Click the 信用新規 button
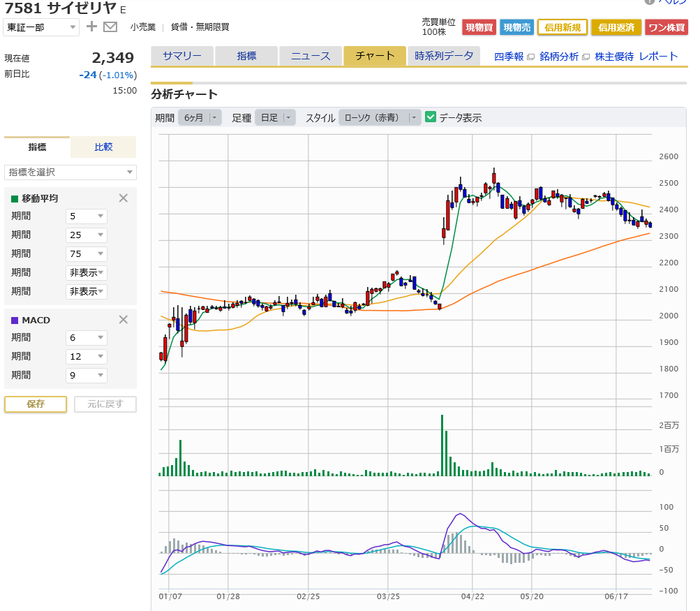700x611 pixels. [x=563, y=27]
